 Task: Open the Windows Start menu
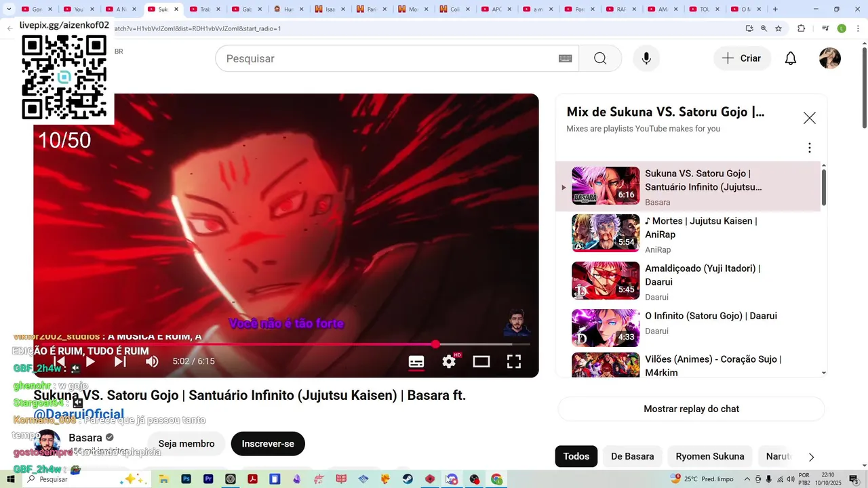pyautogui.click(x=10, y=479)
